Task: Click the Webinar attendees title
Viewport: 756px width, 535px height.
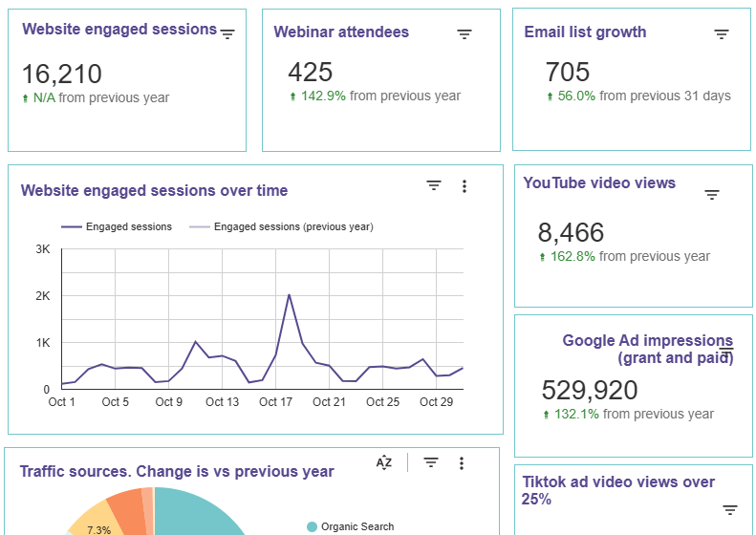Action: 341,32
